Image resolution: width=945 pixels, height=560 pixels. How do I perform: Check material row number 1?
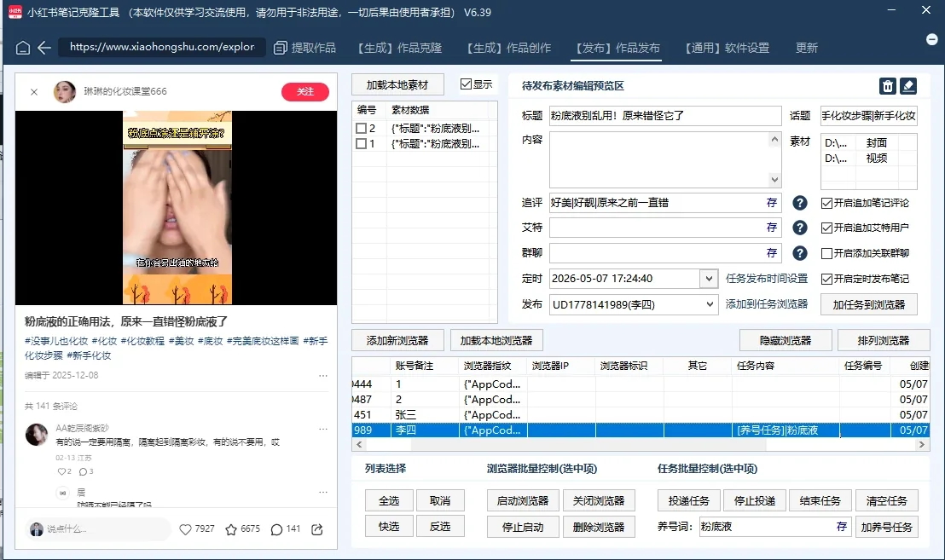point(361,144)
